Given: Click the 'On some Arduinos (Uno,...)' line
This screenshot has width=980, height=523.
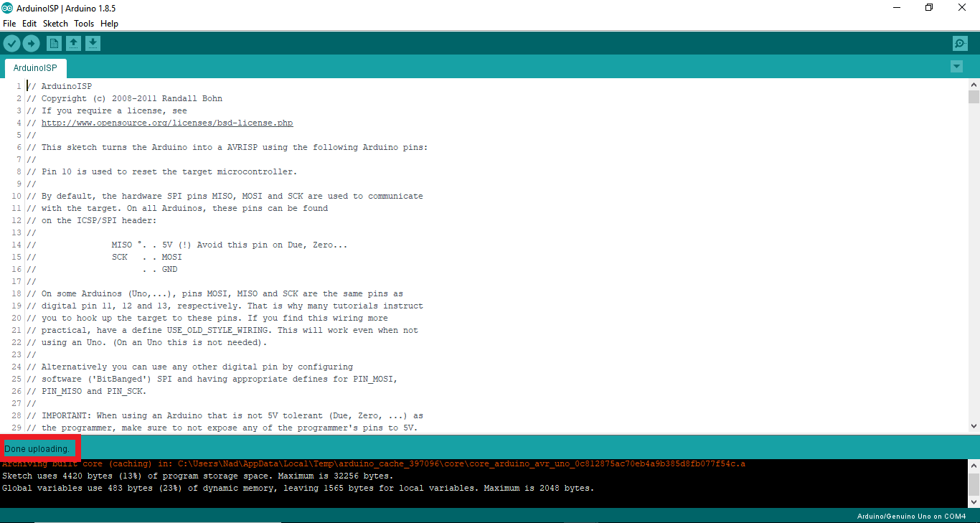Looking at the screenshot, I should (x=215, y=293).
